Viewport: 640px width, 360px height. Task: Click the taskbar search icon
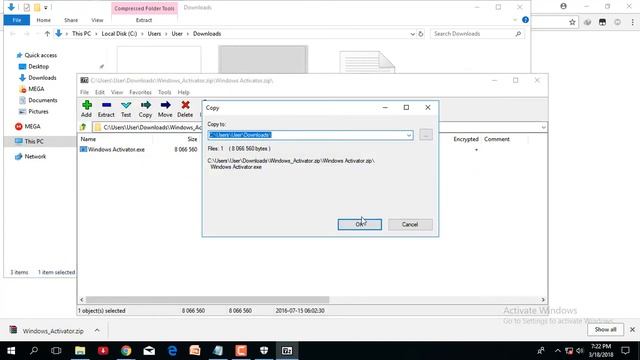click(x=34, y=351)
